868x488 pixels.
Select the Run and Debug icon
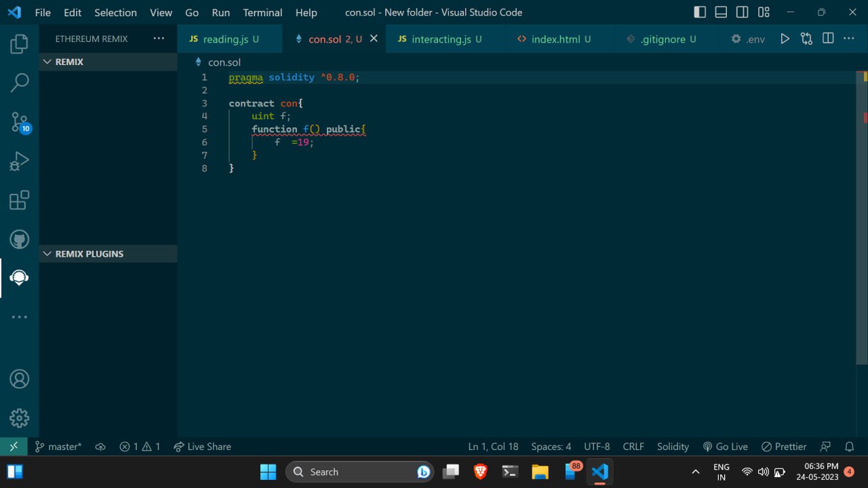[x=19, y=161]
